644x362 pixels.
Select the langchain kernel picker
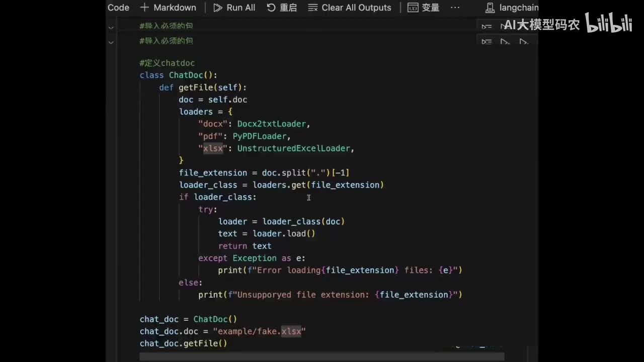512,8
